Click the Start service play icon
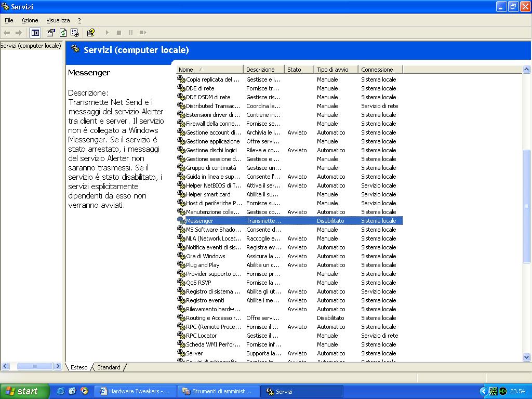This screenshot has height=399, width=532. click(107, 33)
